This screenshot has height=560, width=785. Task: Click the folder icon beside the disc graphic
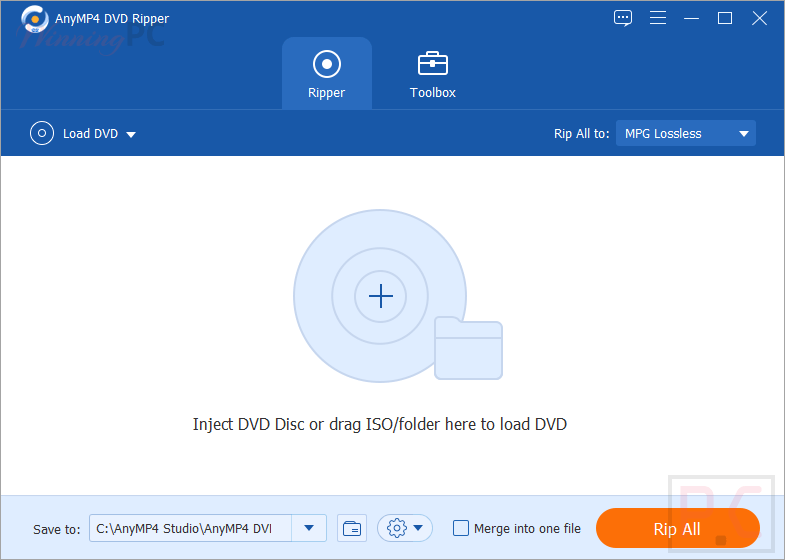pyautogui.click(x=468, y=348)
